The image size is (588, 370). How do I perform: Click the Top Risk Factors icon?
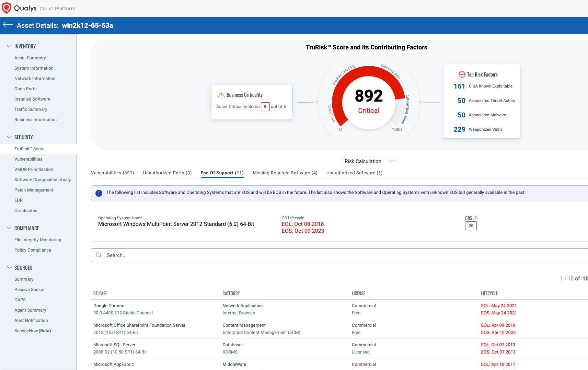(x=462, y=74)
